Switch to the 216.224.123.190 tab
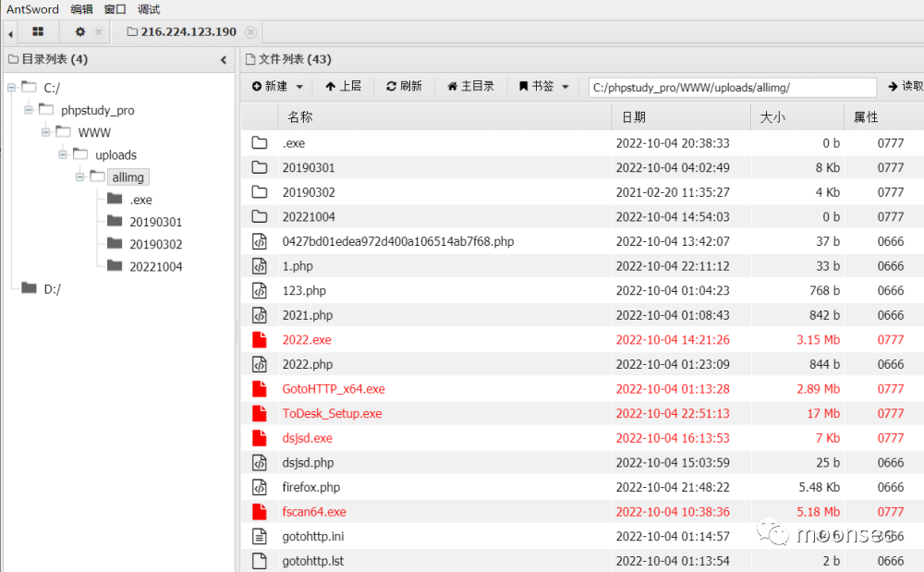The height and width of the screenshot is (572, 924). pyautogui.click(x=182, y=31)
